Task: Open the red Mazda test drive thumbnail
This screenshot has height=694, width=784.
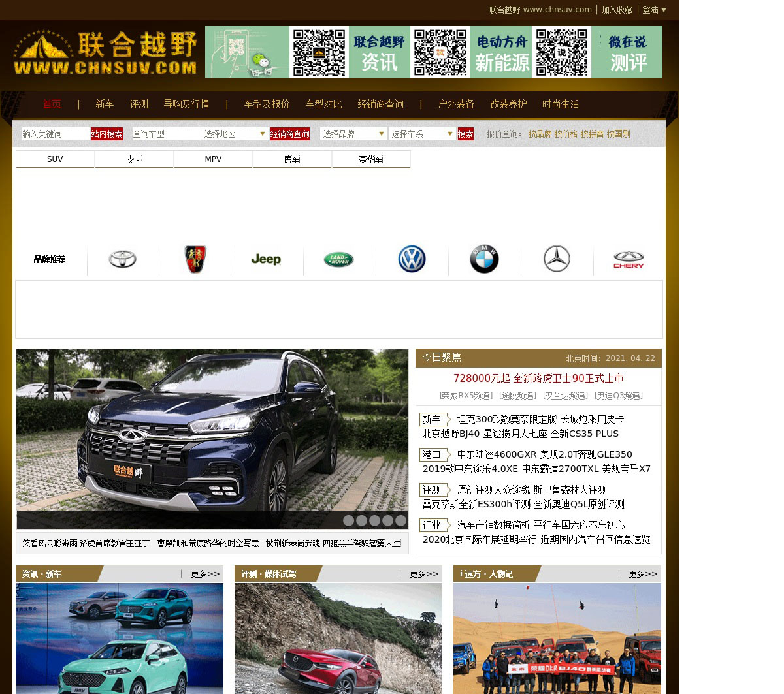Action: (x=338, y=639)
